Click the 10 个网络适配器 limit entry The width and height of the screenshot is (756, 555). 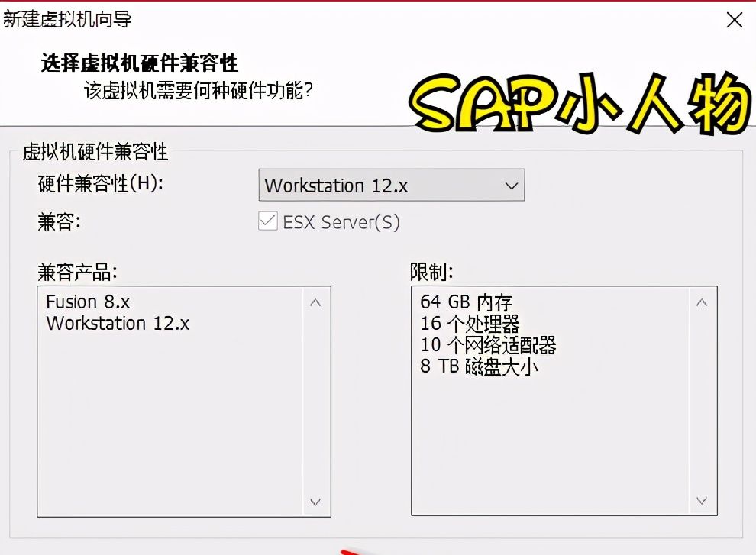point(480,344)
